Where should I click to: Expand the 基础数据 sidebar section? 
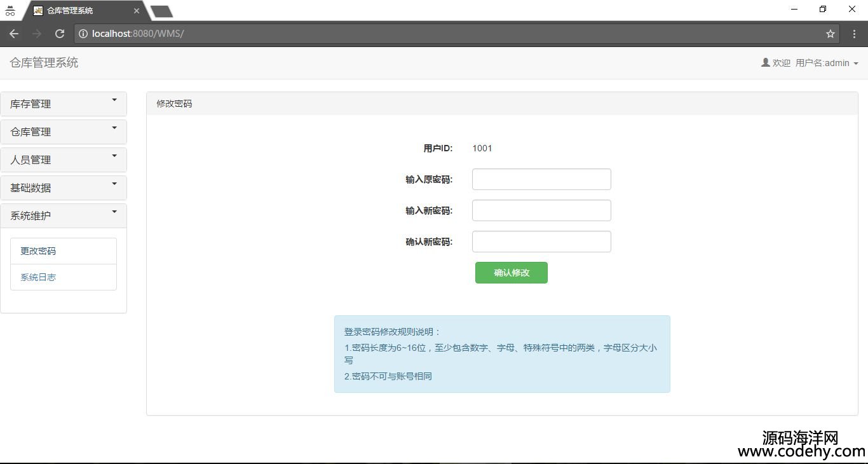pos(64,188)
